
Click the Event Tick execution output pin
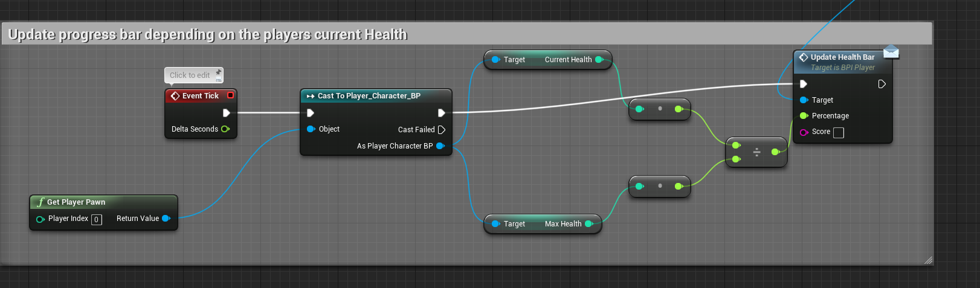coord(227,113)
